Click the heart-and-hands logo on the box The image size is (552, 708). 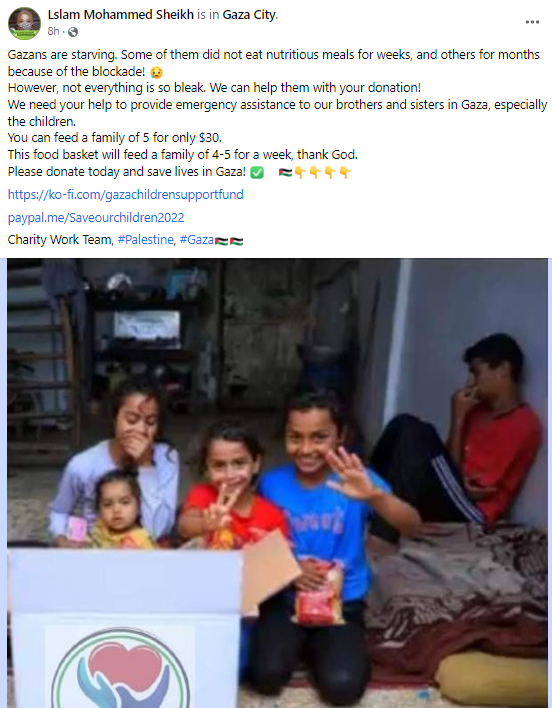[x=121, y=669]
